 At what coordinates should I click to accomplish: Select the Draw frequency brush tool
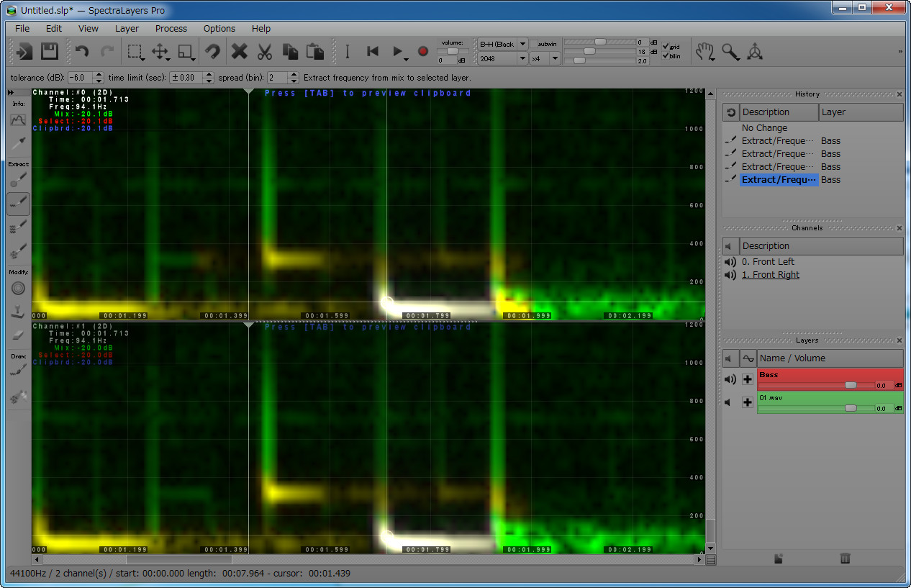point(18,371)
